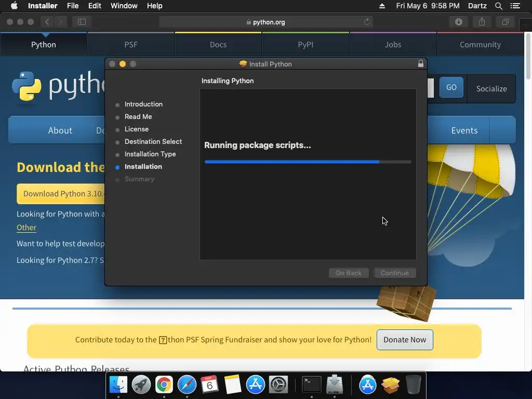Screen dimensions: 532x399
Task: Click the Safari share button
Action: [482, 22]
